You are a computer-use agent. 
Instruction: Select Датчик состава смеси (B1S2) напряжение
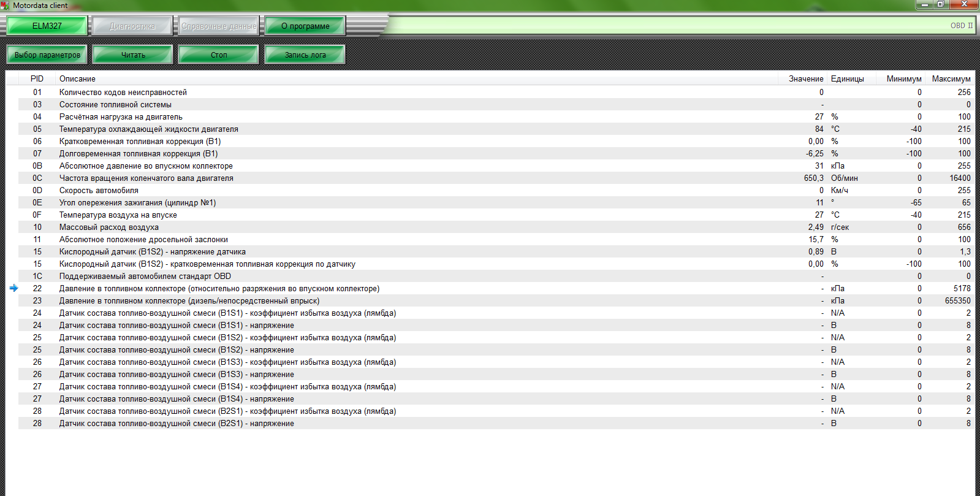point(496,349)
